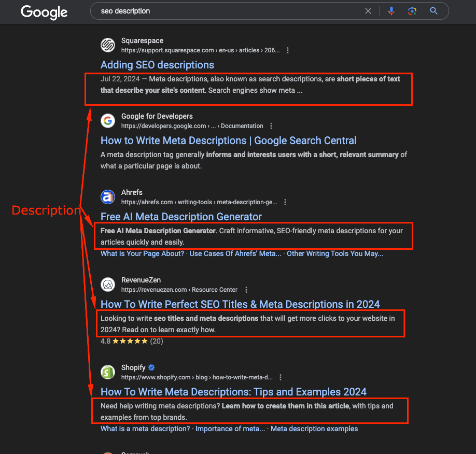Activate voice search with the microphone icon
The width and height of the screenshot is (476, 454).
391,10
